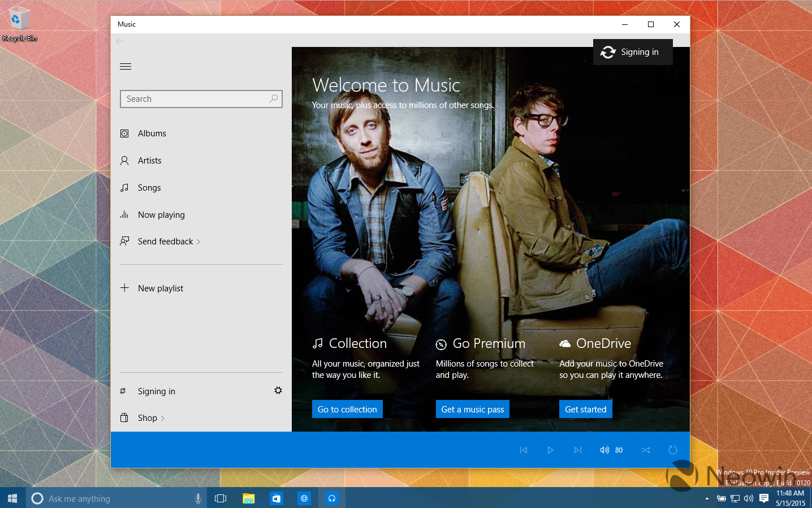Open Action Center notifications icon
This screenshot has height=508, width=812.
(764, 498)
